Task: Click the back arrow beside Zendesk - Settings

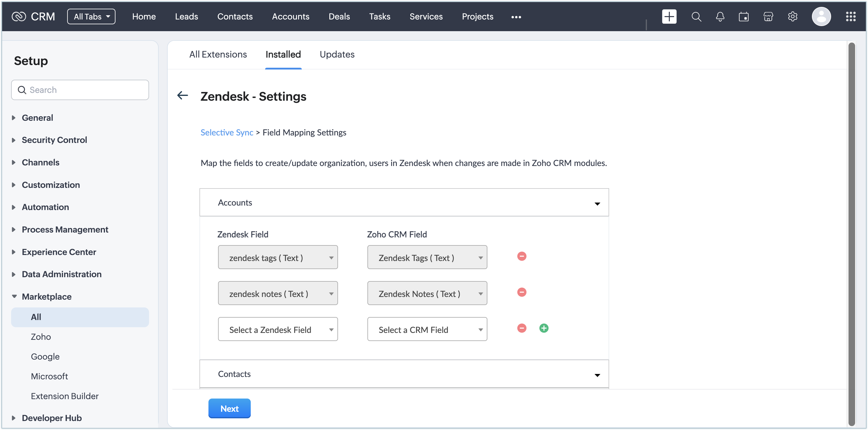Action: coord(183,96)
